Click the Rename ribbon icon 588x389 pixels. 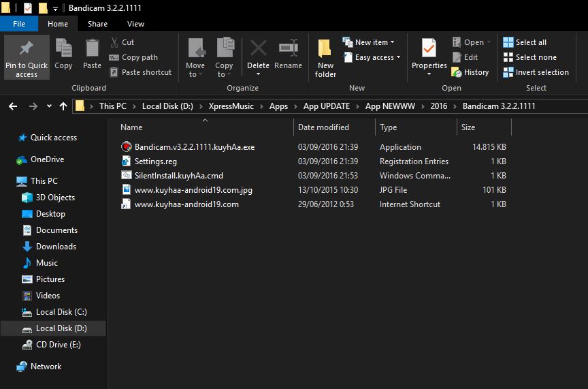click(288, 48)
